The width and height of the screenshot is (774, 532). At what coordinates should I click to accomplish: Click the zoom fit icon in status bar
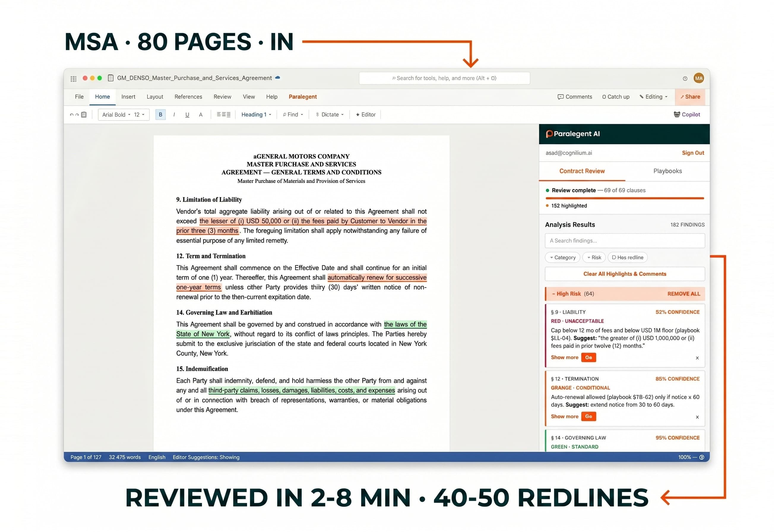[x=701, y=458]
